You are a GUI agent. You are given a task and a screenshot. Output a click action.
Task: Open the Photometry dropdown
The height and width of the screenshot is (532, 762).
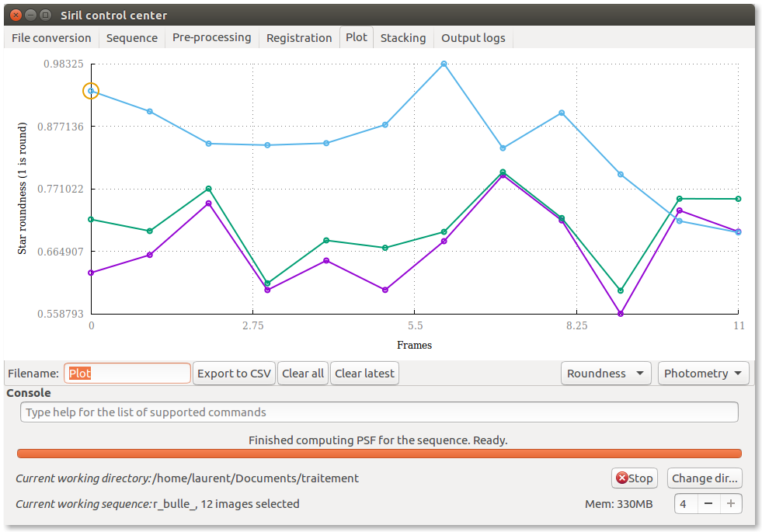(x=703, y=374)
